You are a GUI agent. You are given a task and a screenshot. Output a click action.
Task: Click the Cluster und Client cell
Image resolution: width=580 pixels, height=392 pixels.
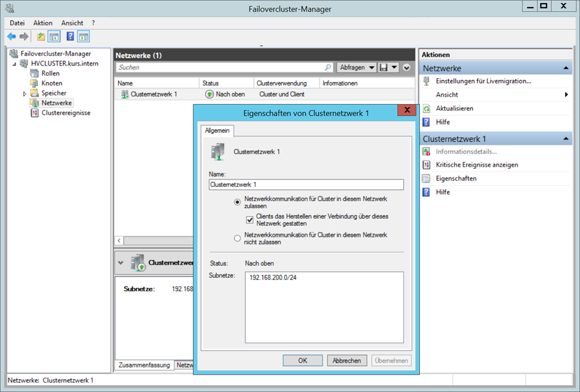pyautogui.click(x=282, y=94)
